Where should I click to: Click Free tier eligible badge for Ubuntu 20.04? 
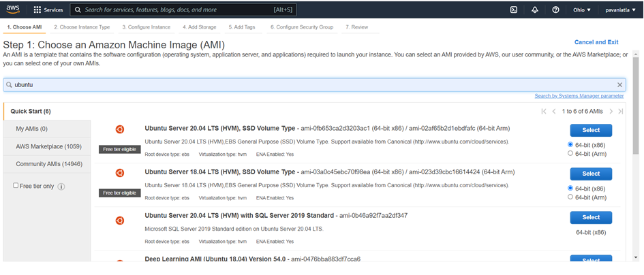[x=119, y=149]
